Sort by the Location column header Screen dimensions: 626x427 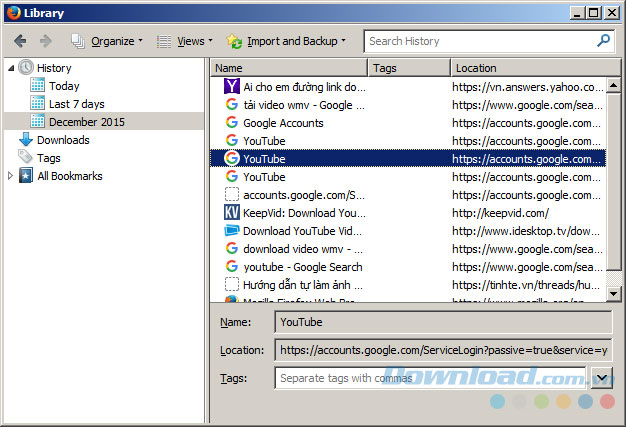coord(526,68)
